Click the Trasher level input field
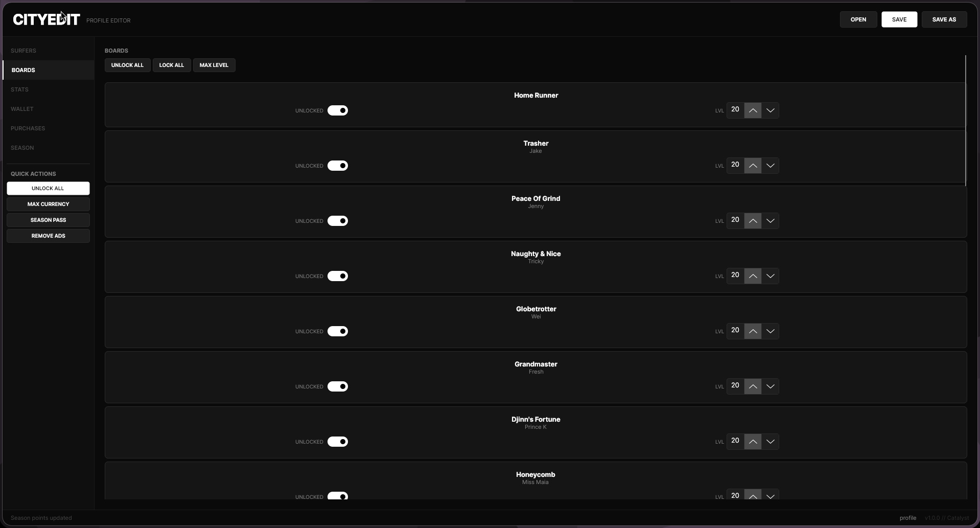The height and width of the screenshot is (528, 980). (x=735, y=166)
